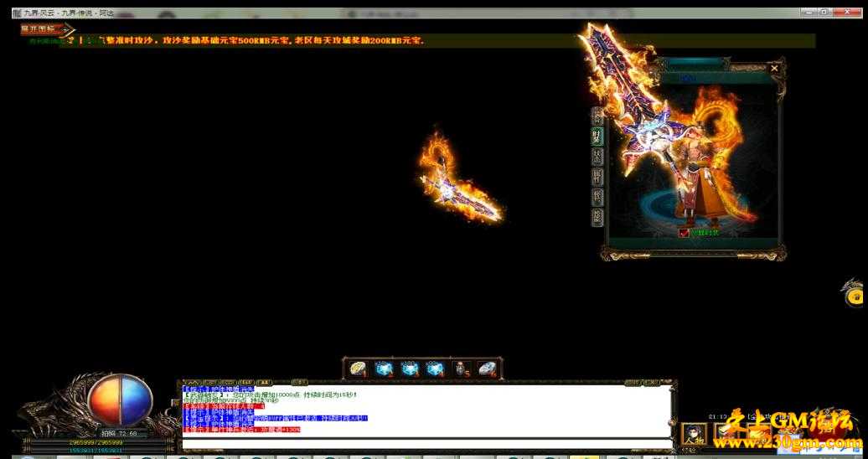Open the 人物 character portrait button
Viewport: 868px width, 459px height.
coord(694,434)
